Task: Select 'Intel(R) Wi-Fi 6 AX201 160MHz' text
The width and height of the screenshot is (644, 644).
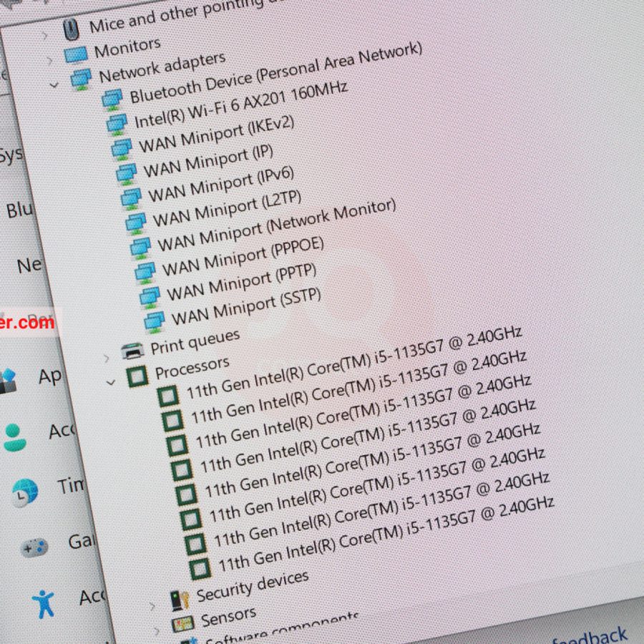Action: (241, 104)
